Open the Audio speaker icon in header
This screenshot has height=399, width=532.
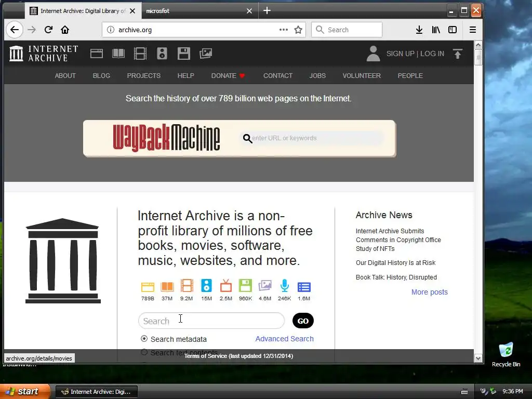point(162,54)
